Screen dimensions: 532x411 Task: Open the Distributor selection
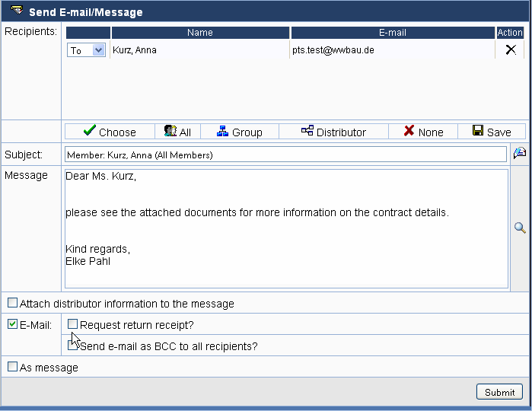coord(333,132)
